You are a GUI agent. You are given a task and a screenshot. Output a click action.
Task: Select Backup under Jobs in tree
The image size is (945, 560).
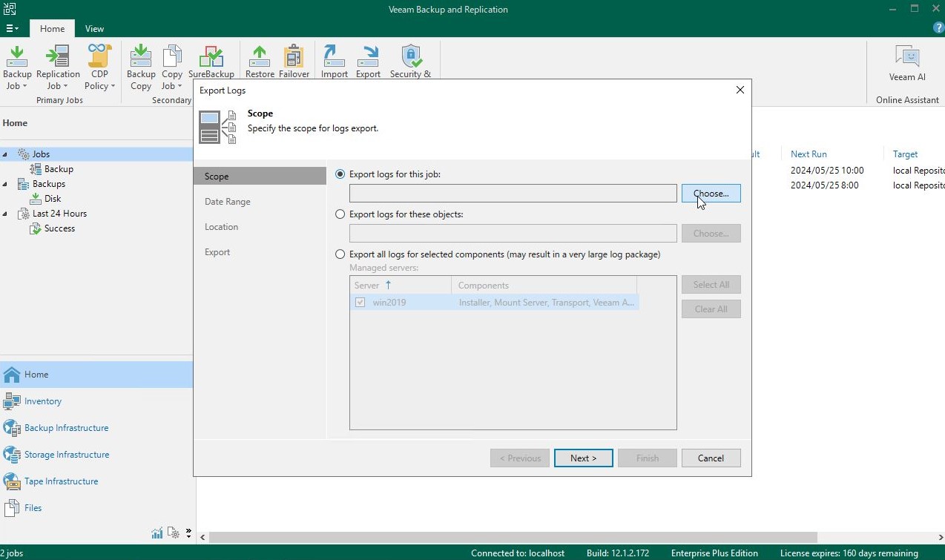click(x=59, y=169)
